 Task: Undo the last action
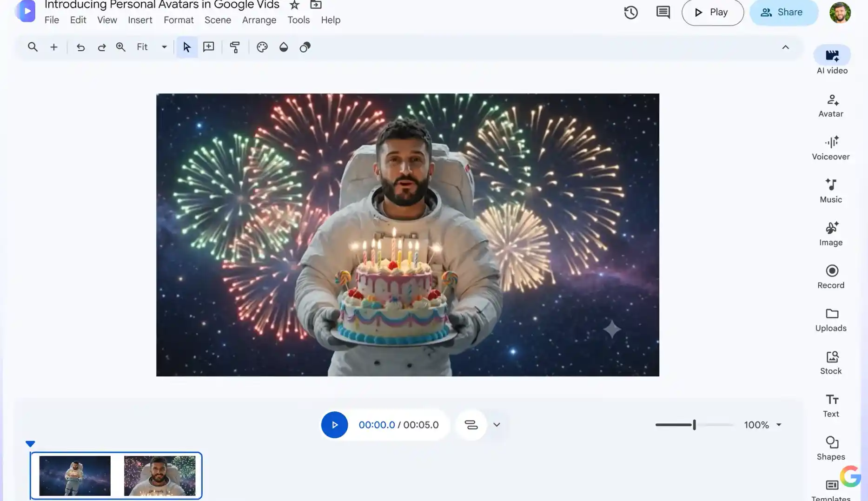80,47
